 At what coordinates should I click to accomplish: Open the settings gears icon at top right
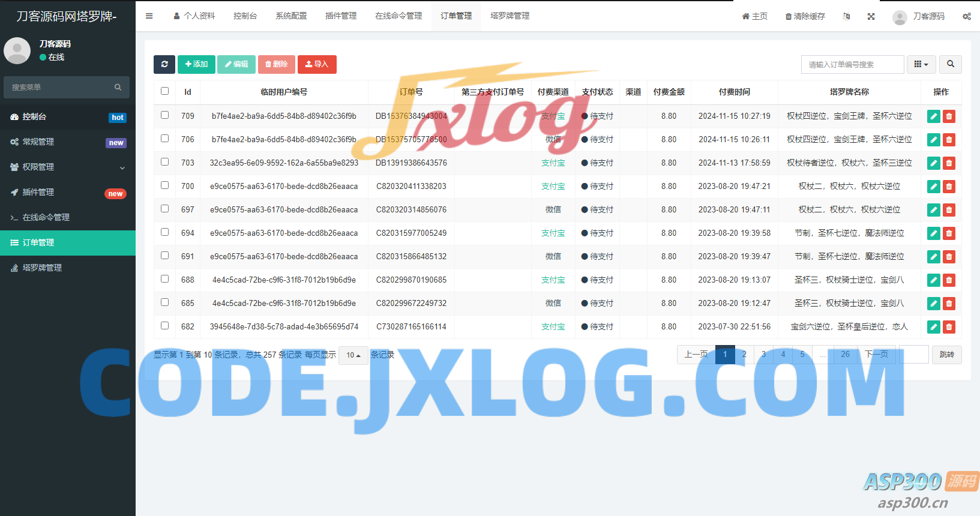[x=966, y=16]
